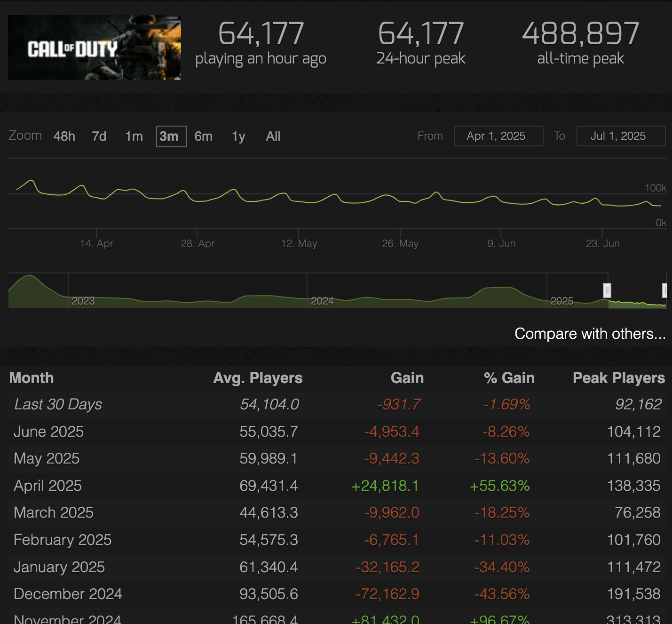Select the March 2025 row label

(54, 512)
